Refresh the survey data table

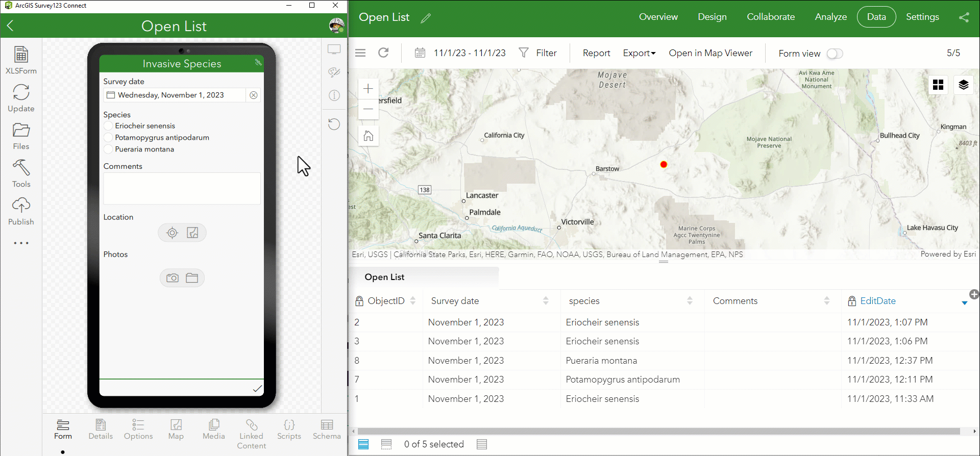tap(383, 53)
